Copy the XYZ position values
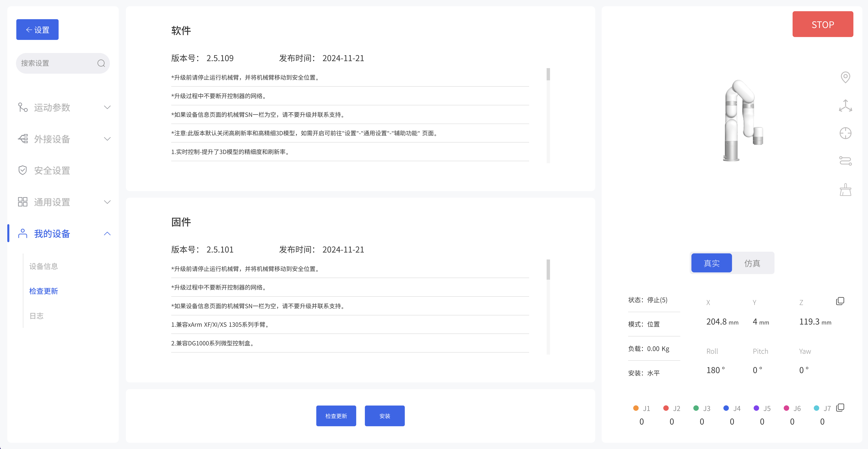This screenshot has height=449, width=868. [840, 301]
